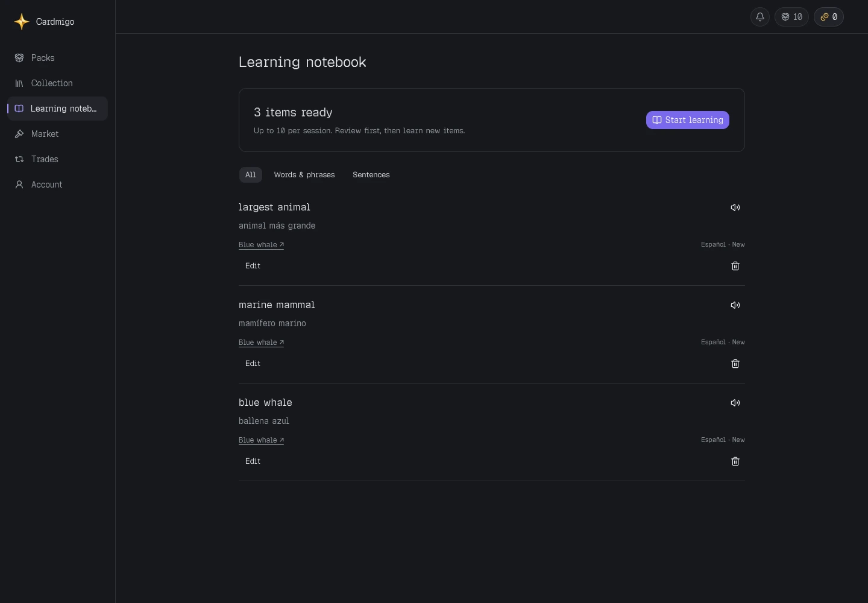The width and height of the screenshot is (868, 603).
Task: Open the coin balance showing 0
Action: [829, 17]
